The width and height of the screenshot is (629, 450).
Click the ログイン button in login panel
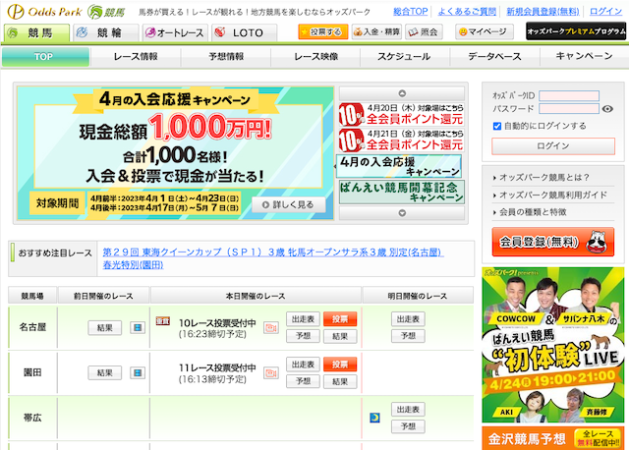click(553, 146)
